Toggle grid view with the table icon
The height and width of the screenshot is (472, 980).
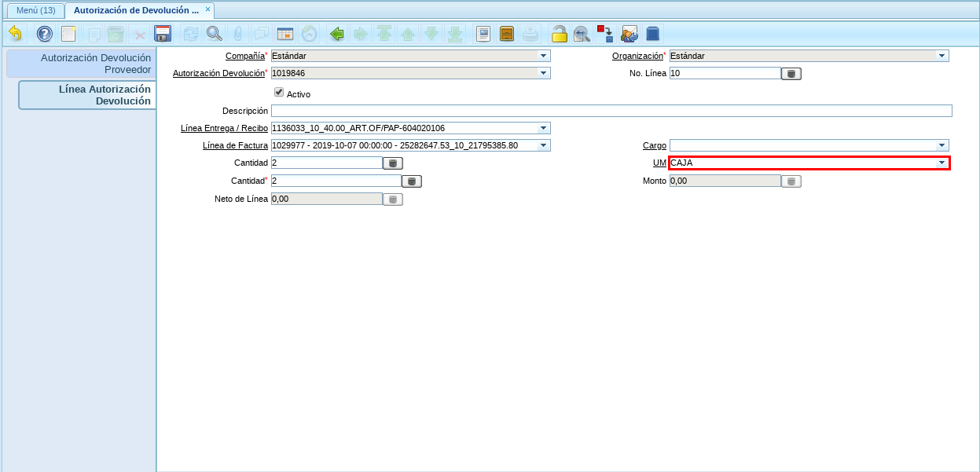coord(284,34)
